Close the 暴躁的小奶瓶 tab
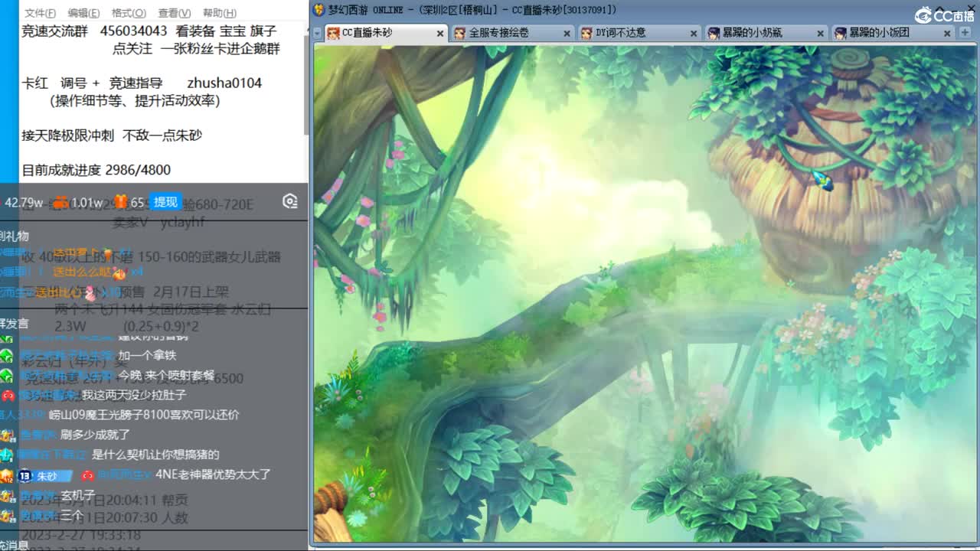This screenshot has height=551, width=980. point(821,34)
